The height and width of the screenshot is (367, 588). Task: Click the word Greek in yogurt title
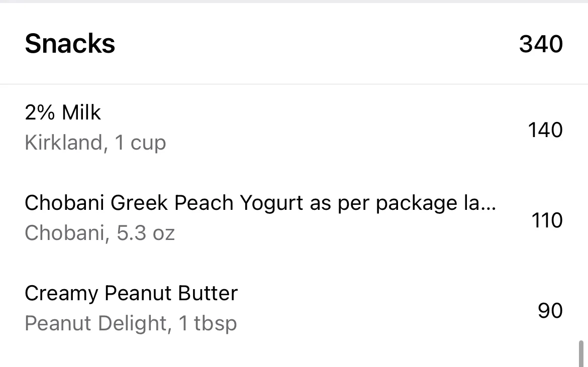(x=139, y=203)
